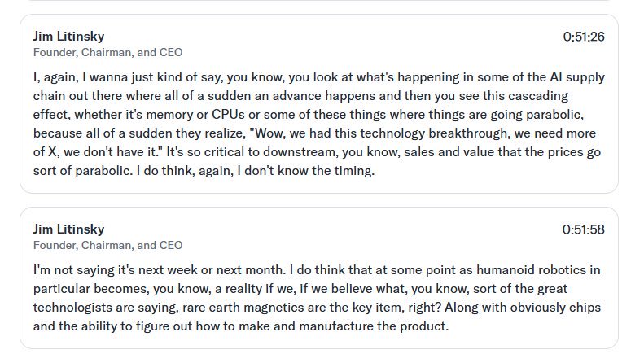Jump to the 0:51:58 timestamp
The image size is (644, 354).
coord(584,229)
